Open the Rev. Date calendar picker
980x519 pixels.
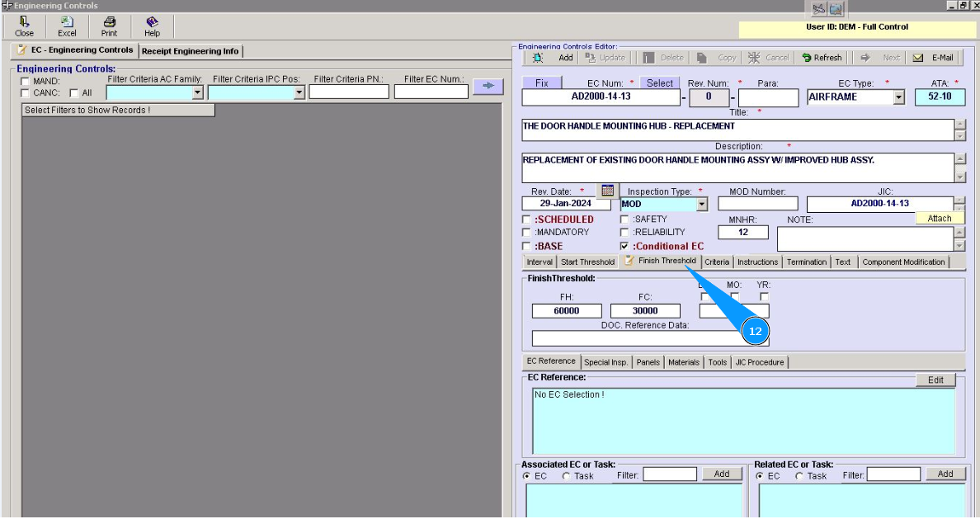(607, 191)
